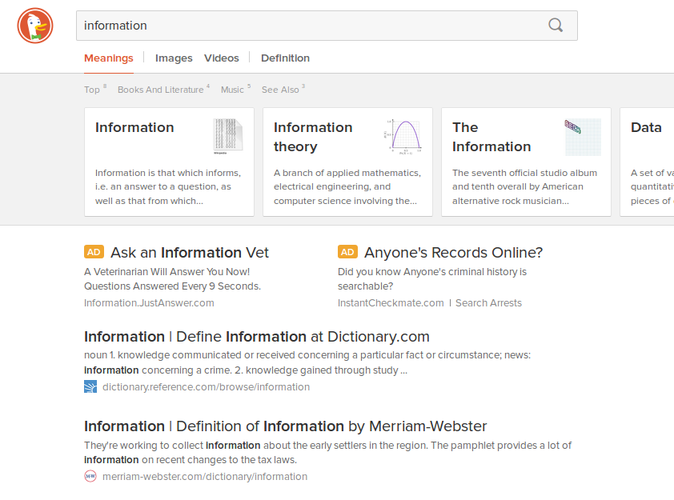Click the magnifying glass search icon
Image resolution: width=674 pixels, height=500 pixels.
point(555,25)
